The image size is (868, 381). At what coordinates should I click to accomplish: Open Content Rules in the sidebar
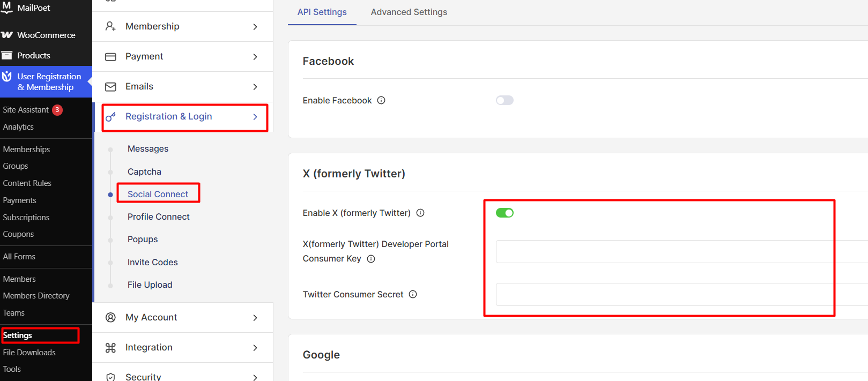27,183
